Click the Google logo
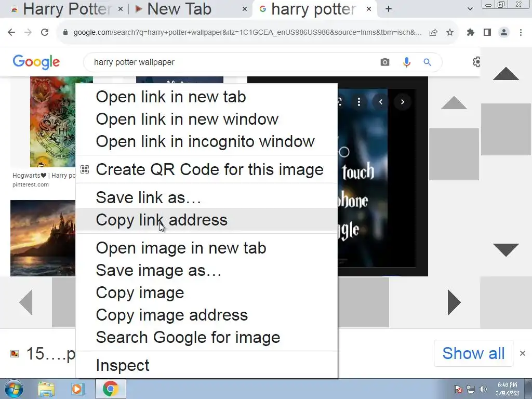The width and height of the screenshot is (532, 399). point(36,62)
